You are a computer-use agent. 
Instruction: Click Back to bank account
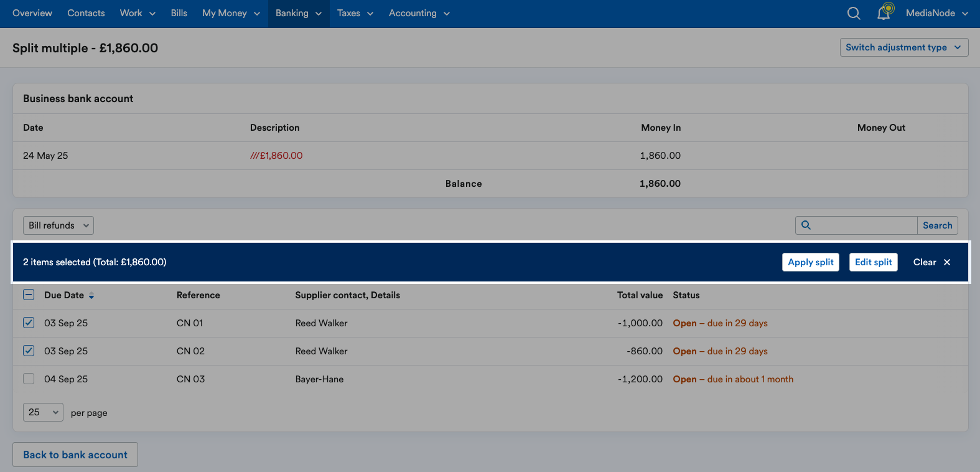(75, 455)
